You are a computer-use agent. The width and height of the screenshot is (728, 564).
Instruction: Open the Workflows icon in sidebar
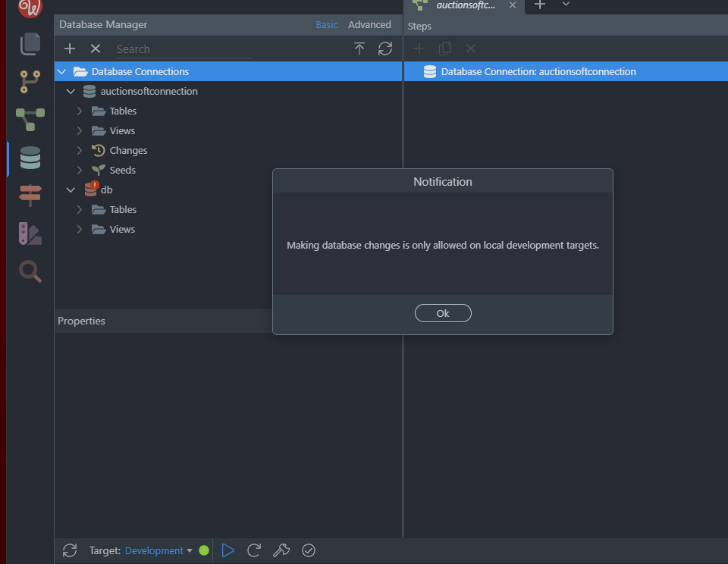30,119
